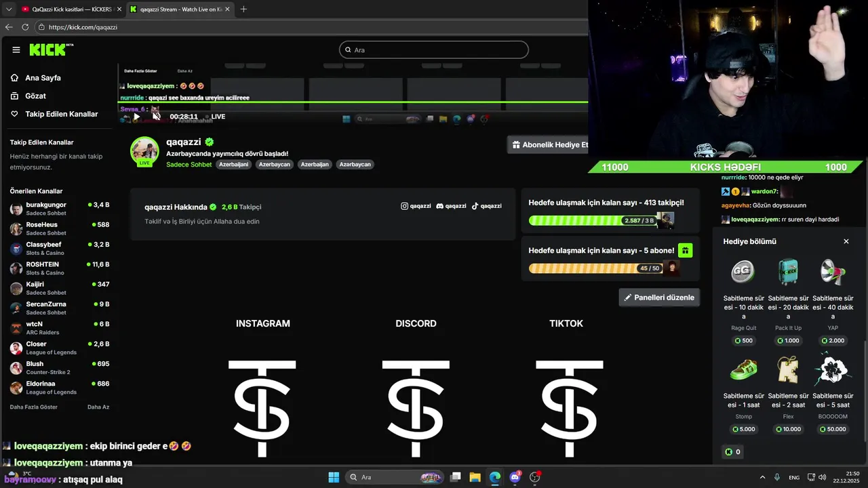Viewport: 868px width, 488px height.
Task: Click the 500 kicks price chip
Action: (743, 340)
